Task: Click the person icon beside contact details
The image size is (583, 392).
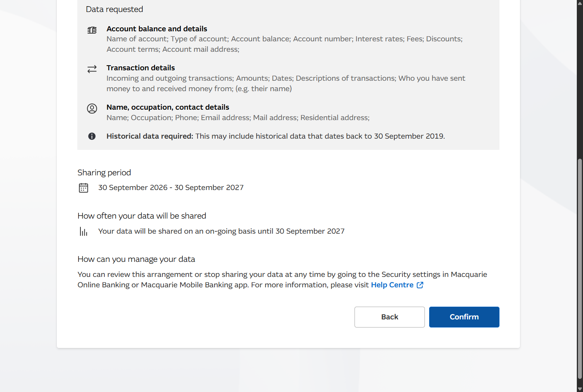Action: [x=92, y=109]
